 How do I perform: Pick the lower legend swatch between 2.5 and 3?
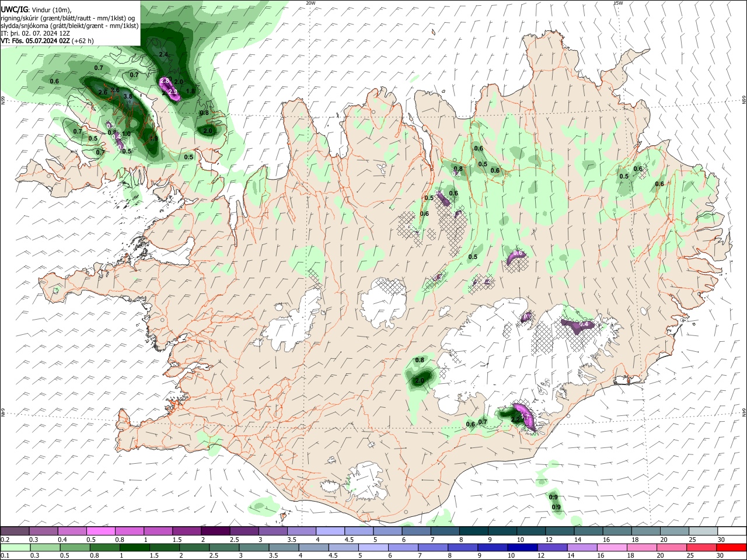tap(224, 547)
